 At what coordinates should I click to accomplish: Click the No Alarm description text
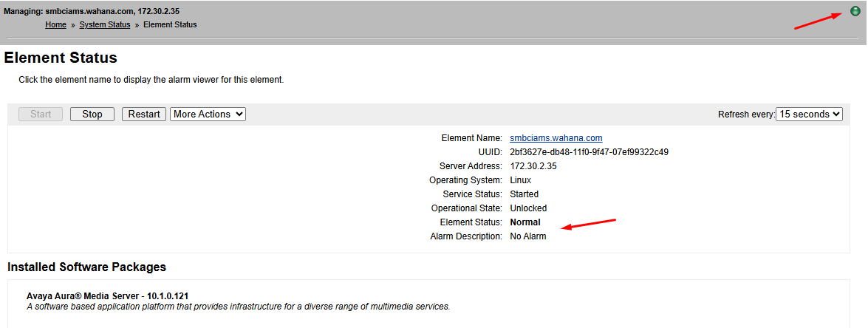click(x=528, y=236)
